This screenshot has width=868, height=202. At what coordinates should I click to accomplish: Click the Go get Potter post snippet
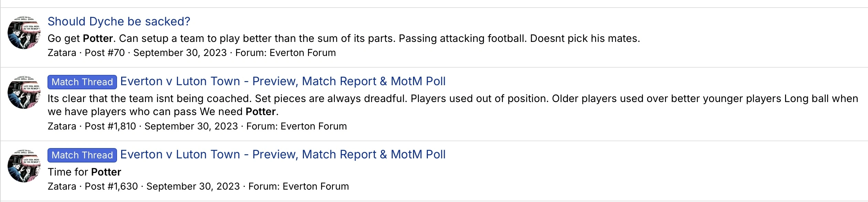(343, 38)
